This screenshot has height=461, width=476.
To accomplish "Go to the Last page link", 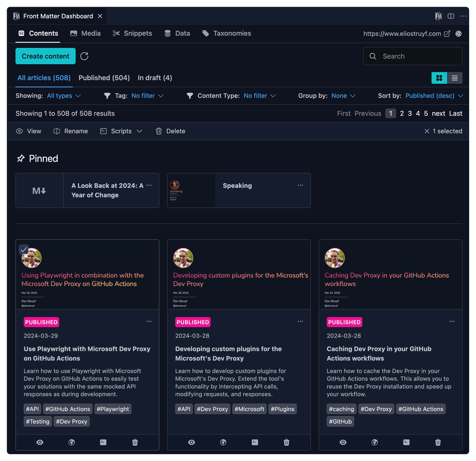I will point(455,114).
